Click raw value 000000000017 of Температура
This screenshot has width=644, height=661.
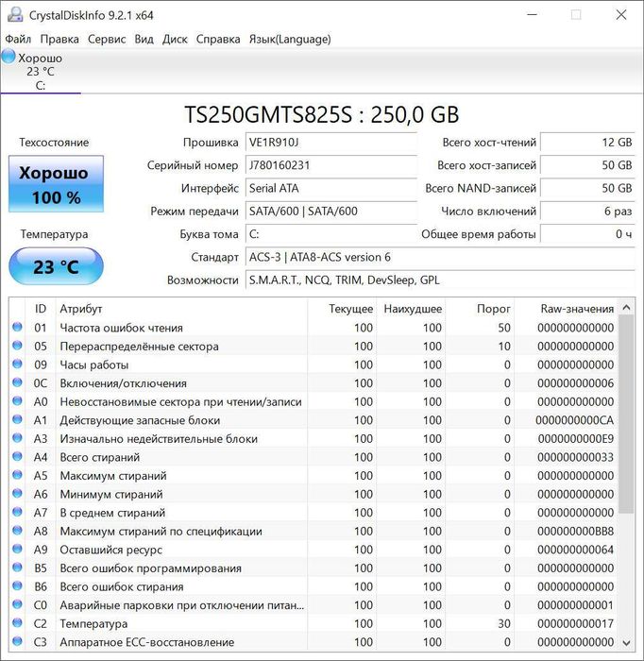click(575, 623)
